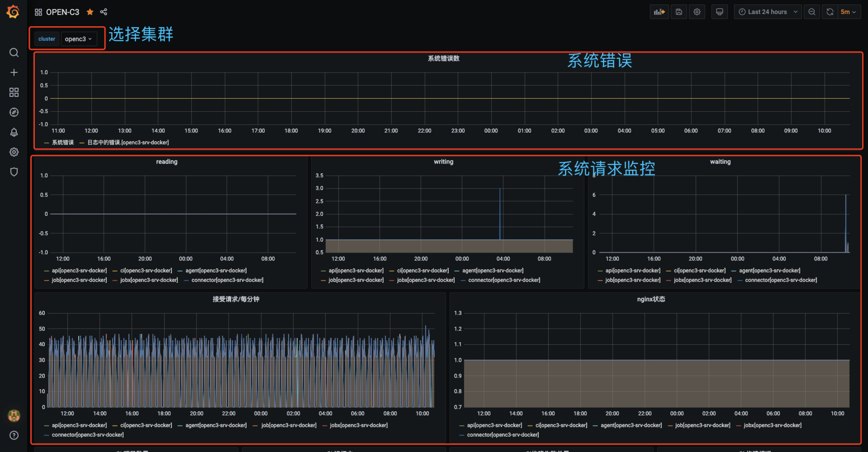
Task: Open the search dashboards icon in sidebar
Action: click(x=14, y=52)
